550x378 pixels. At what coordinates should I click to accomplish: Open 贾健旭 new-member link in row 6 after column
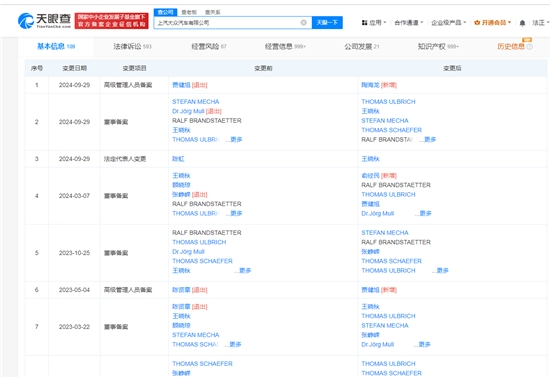(370, 290)
